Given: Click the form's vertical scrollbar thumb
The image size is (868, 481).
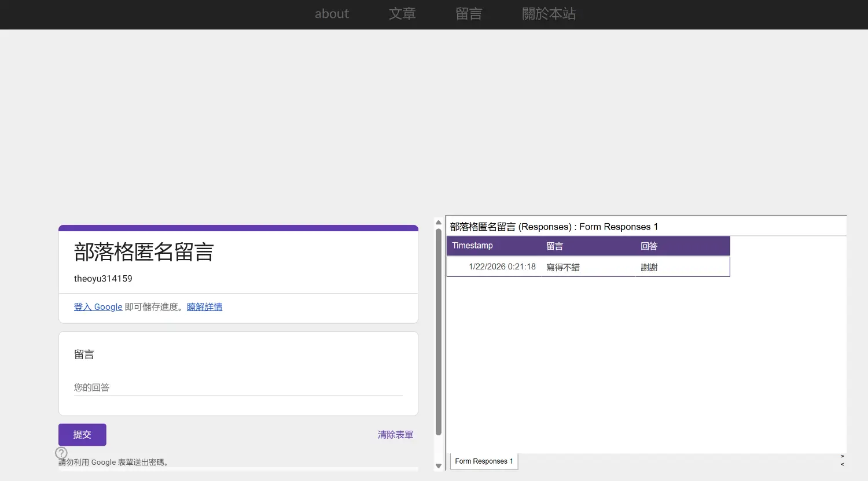Looking at the screenshot, I should tap(438, 332).
